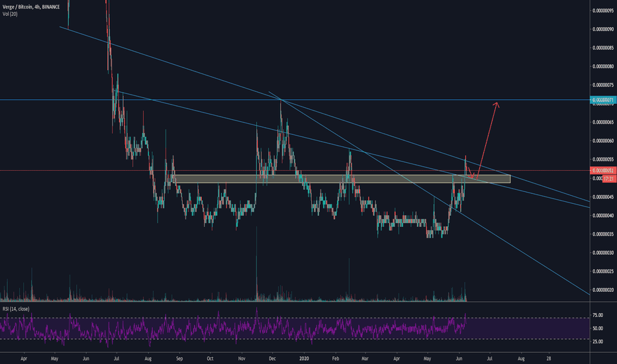Screen dimensions: 617x364
Task: Click the Feb label on time axis
Action: tap(335, 359)
